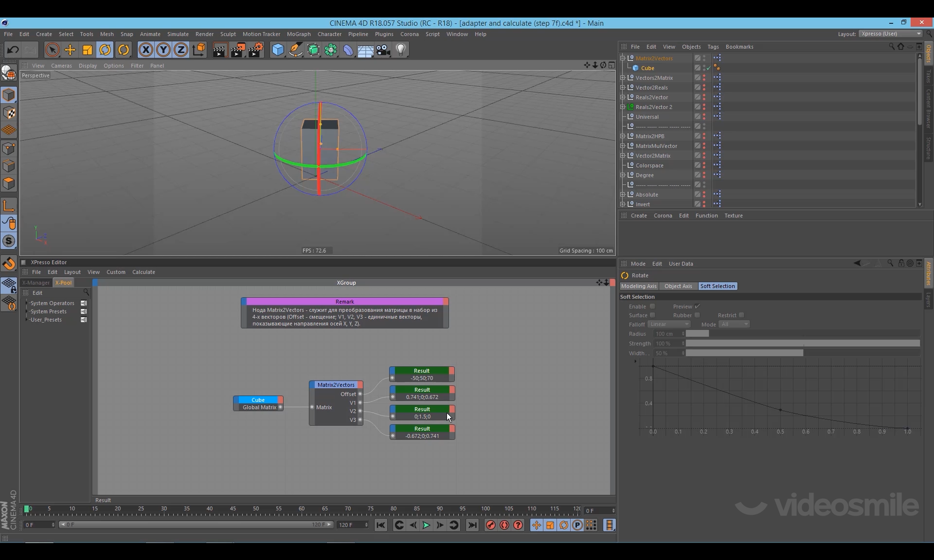The width and height of the screenshot is (934, 560).
Task: Open the Layout Xpresso dropdown
Action: [890, 34]
